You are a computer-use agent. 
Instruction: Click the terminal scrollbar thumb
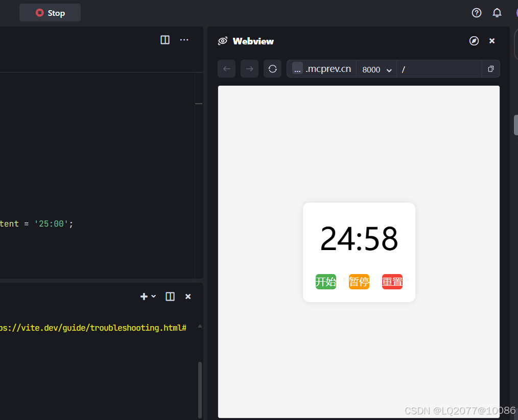coord(200,390)
